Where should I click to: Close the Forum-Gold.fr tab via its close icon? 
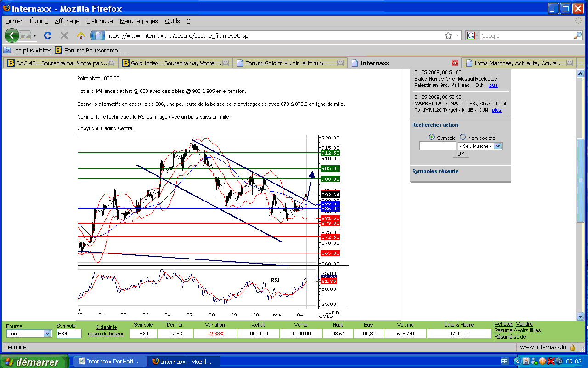pyautogui.click(x=340, y=63)
